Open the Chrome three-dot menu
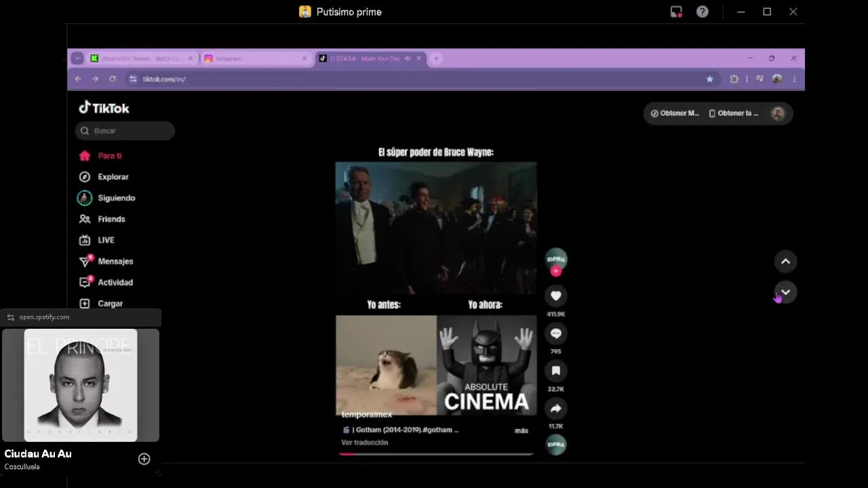The image size is (868, 488). click(x=794, y=79)
